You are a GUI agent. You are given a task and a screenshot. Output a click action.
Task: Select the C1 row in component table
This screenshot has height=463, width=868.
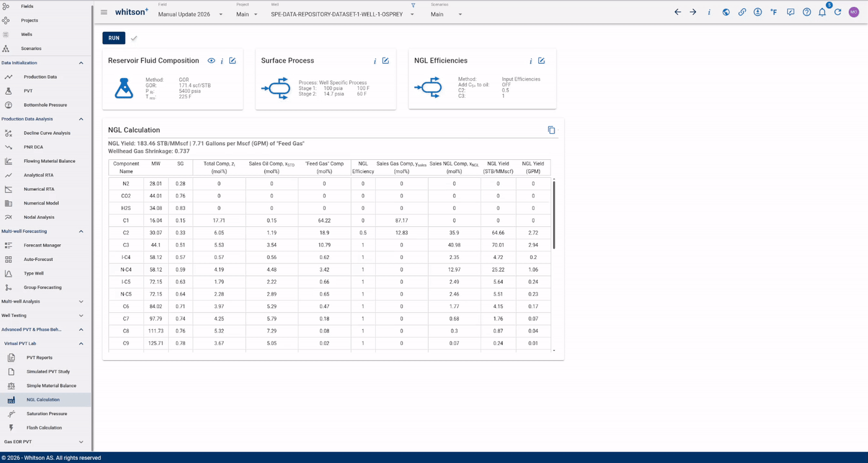click(329, 221)
